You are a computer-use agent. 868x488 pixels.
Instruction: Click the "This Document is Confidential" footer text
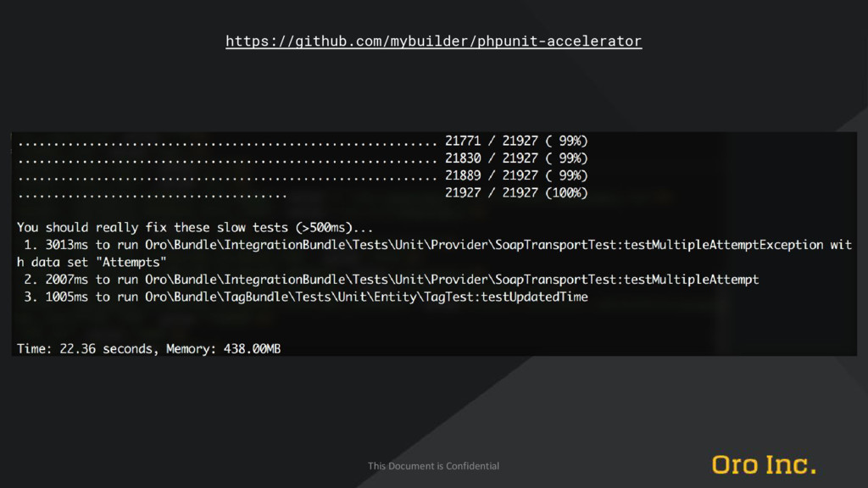[433, 466]
